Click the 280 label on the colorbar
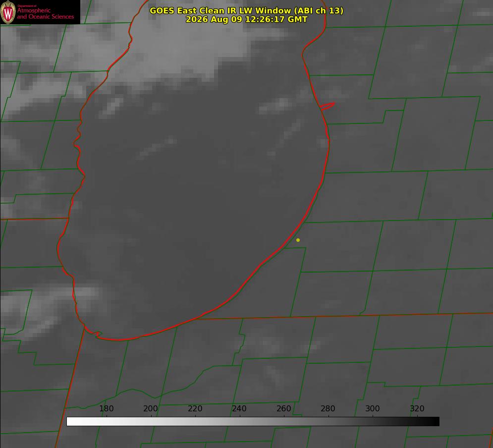 (x=328, y=408)
